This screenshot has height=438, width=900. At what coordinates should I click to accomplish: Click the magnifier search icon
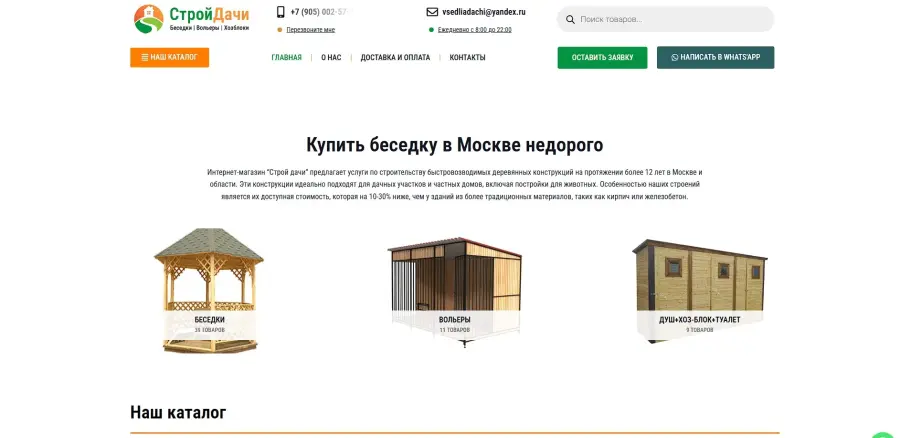tap(570, 20)
